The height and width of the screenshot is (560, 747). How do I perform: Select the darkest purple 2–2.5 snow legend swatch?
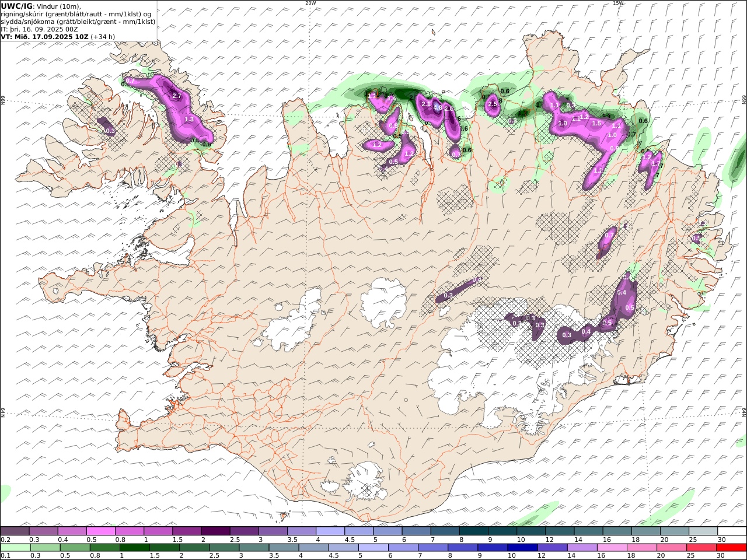(215, 531)
